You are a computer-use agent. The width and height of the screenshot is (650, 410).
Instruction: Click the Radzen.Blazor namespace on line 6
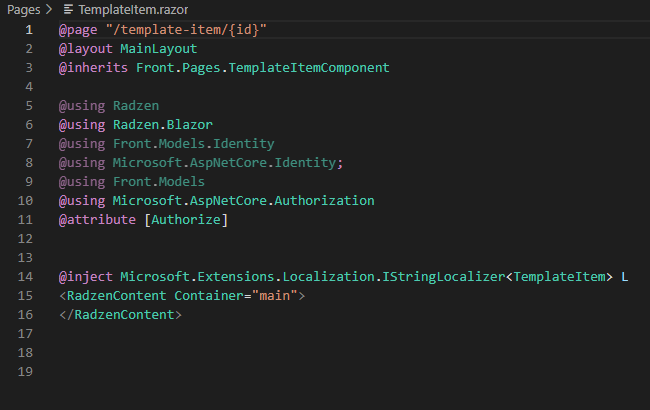pyautogui.click(x=163, y=125)
